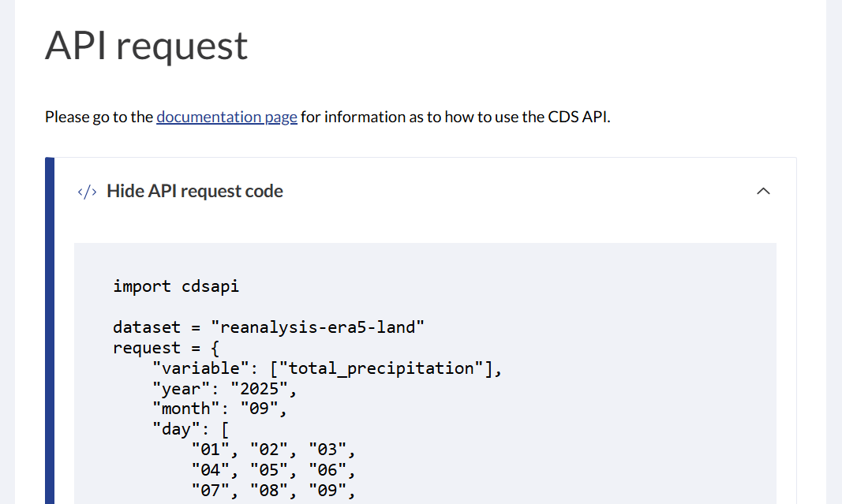This screenshot has width=842, height=504.
Task: Click the code icon beside Hide API request code
Action: [x=86, y=190]
